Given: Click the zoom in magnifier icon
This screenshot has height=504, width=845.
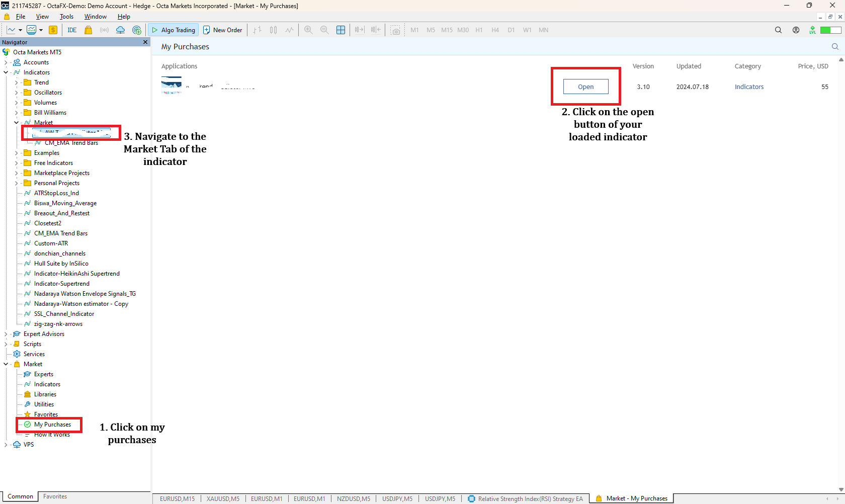Looking at the screenshot, I should [308, 30].
